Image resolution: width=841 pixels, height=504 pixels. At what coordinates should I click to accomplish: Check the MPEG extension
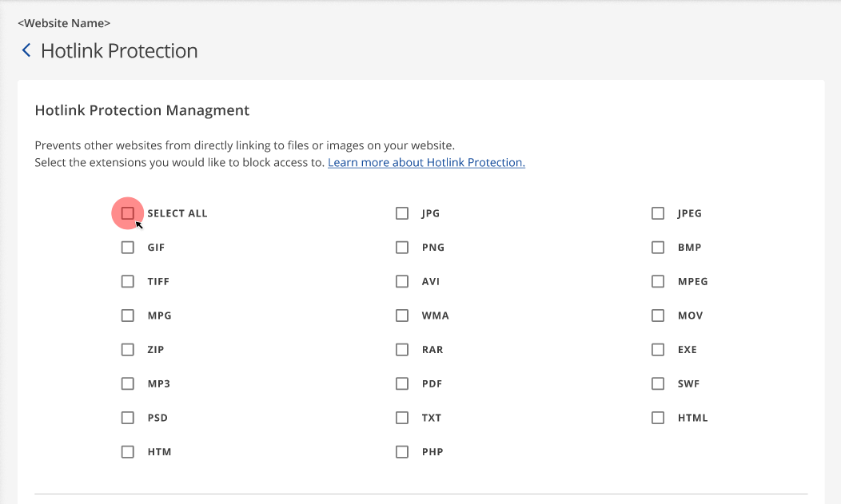pyautogui.click(x=658, y=281)
